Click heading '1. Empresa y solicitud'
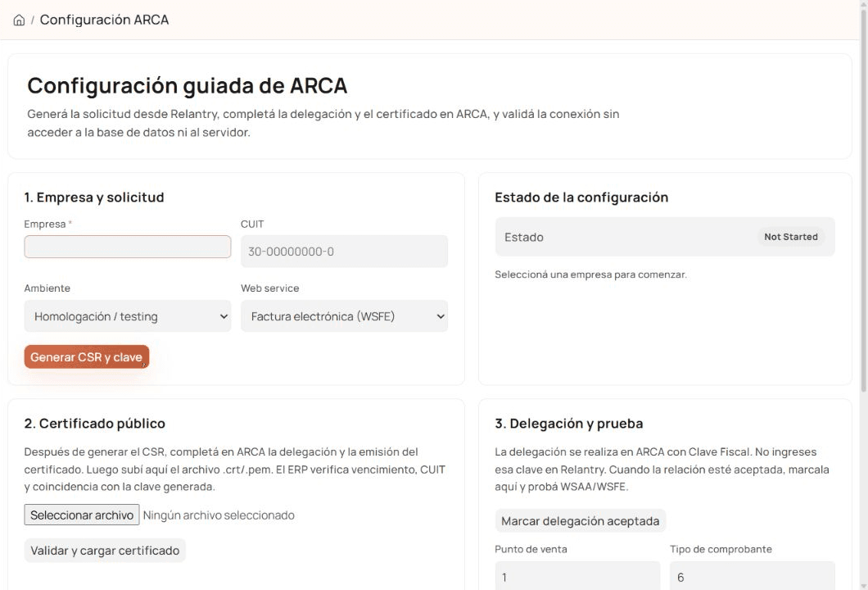This screenshot has width=868, height=590. point(94,197)
